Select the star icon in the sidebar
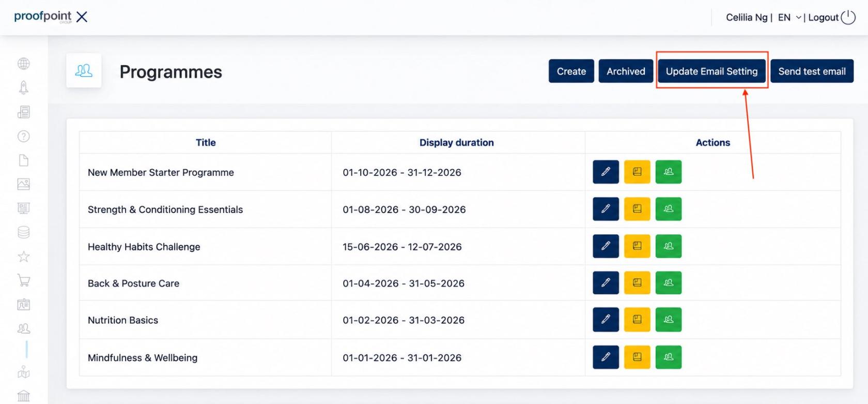The image size is (868, 404). [x=23, y=256]
